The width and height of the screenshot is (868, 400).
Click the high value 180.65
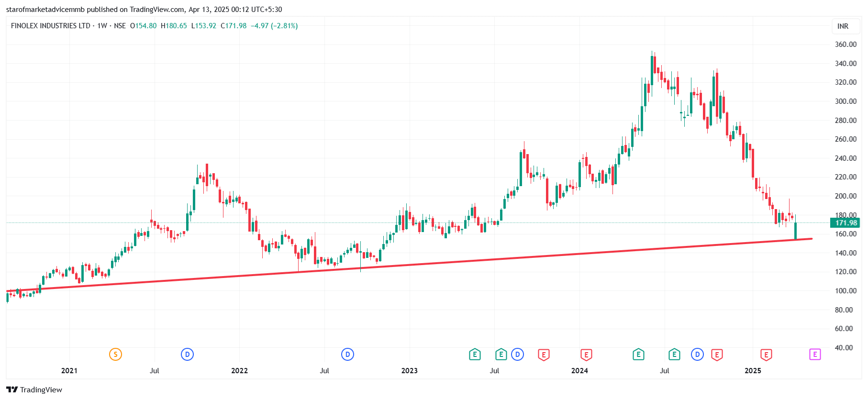click(x=177, y=26)
